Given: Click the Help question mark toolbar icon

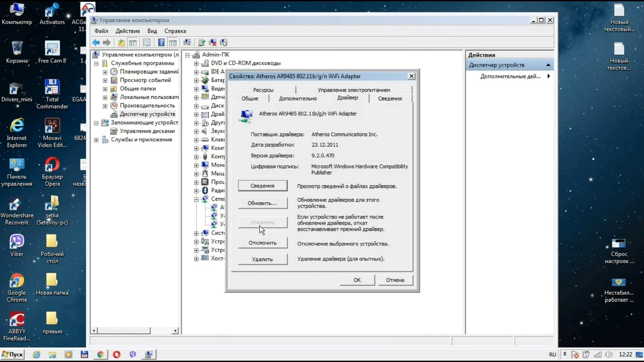Looking at the screenshot, I should click(161, 43).
